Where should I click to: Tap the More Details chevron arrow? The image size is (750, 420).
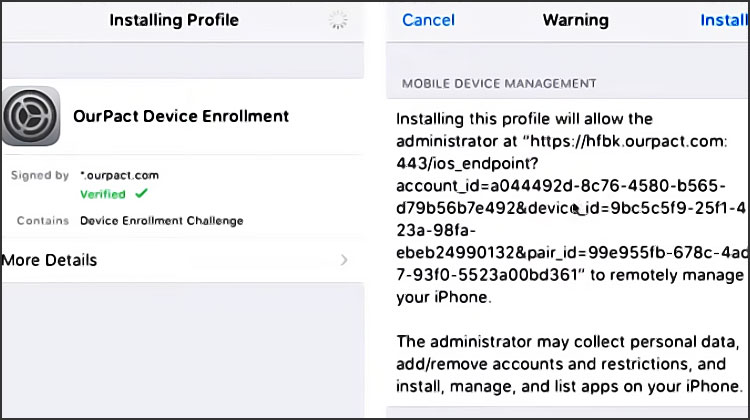click(344, 260)
